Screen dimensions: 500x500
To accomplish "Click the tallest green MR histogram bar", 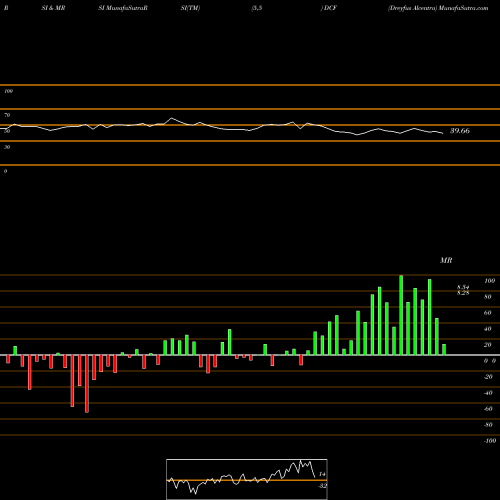I will click(401, 315).
